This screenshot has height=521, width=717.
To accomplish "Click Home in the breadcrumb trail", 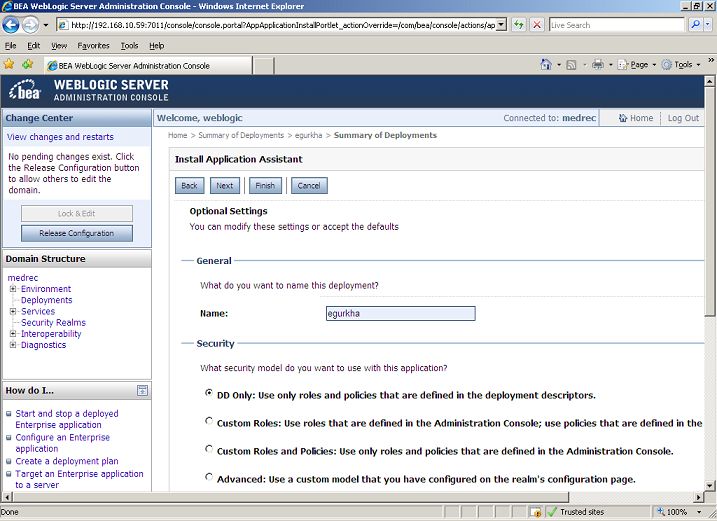I will click(177, 135).
